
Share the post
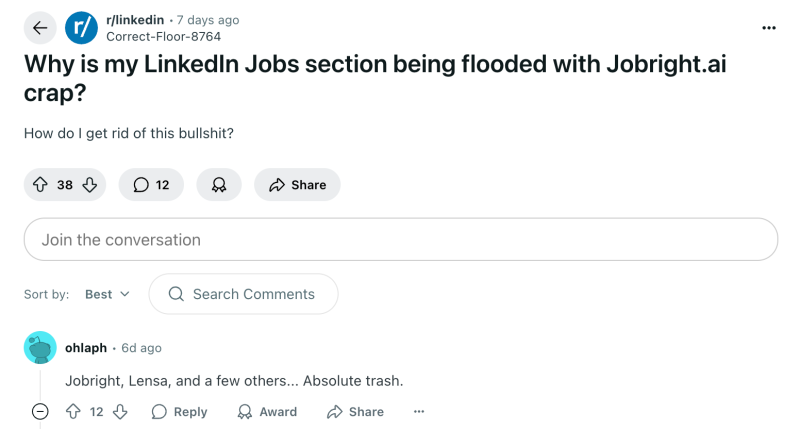click(297, 185)
